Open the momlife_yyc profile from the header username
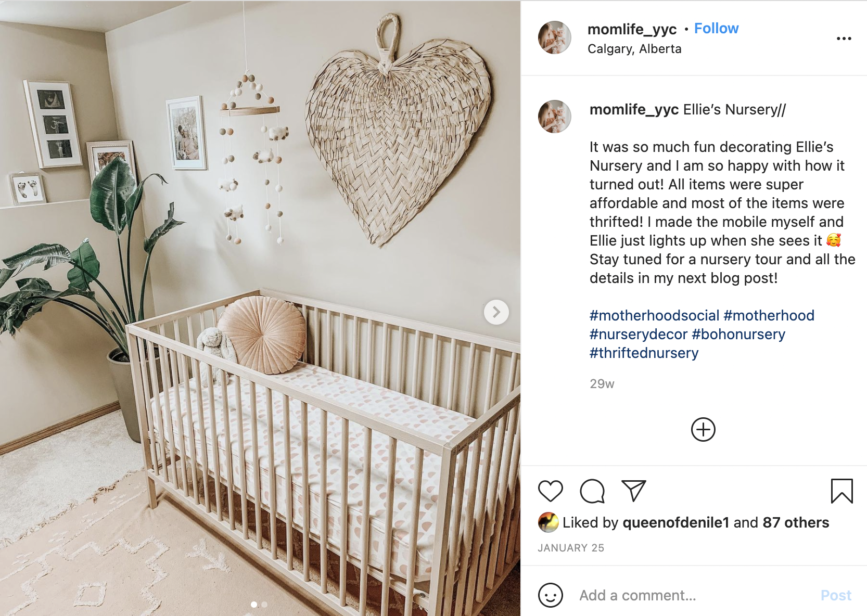The width and height of the screenshot is (867, 616). [x=632, y=29]
